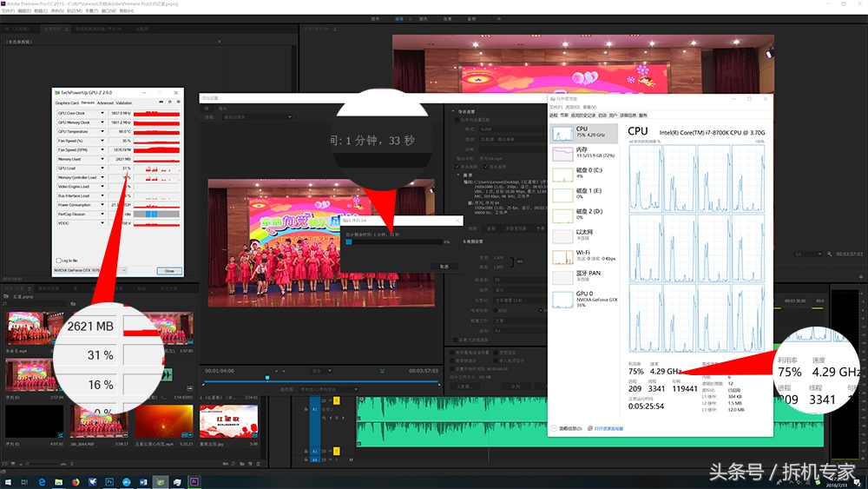Screen dimensions: 868x489
Task: Open Photoshop from the taskbar
Action: pyautogui.click(x=110, y=481)
